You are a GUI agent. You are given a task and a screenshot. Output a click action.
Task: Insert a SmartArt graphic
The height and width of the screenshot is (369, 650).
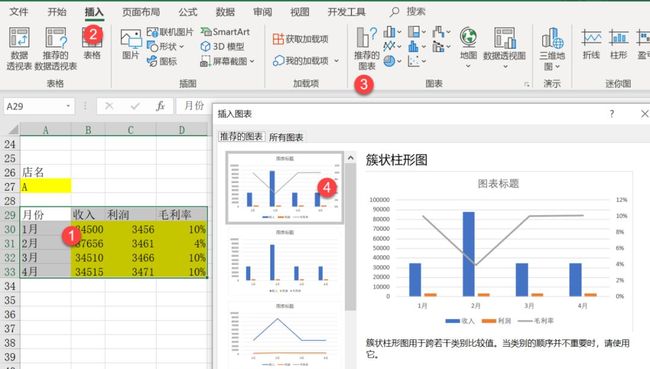[225, 32]
